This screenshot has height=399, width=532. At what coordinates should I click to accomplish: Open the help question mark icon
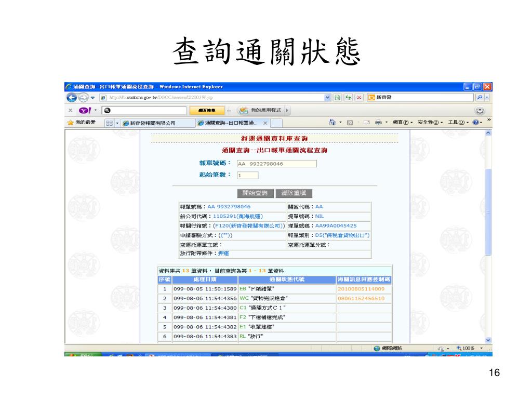476,123
